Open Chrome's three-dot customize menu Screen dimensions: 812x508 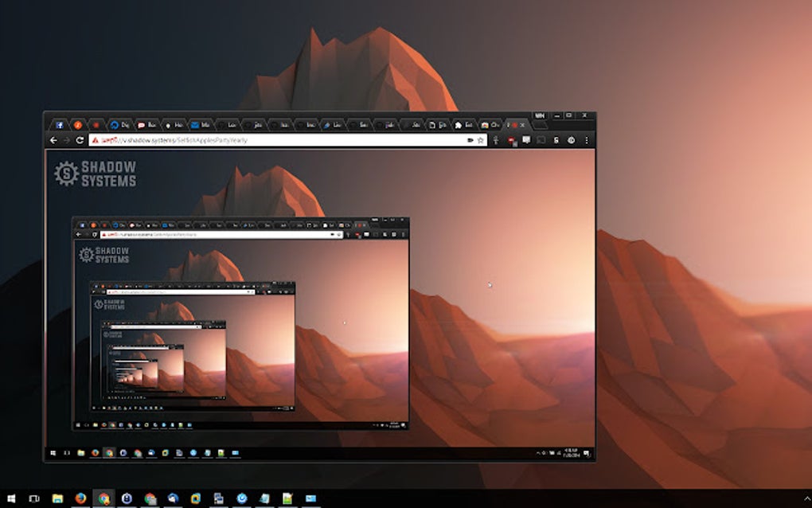[x=587, y=140]
